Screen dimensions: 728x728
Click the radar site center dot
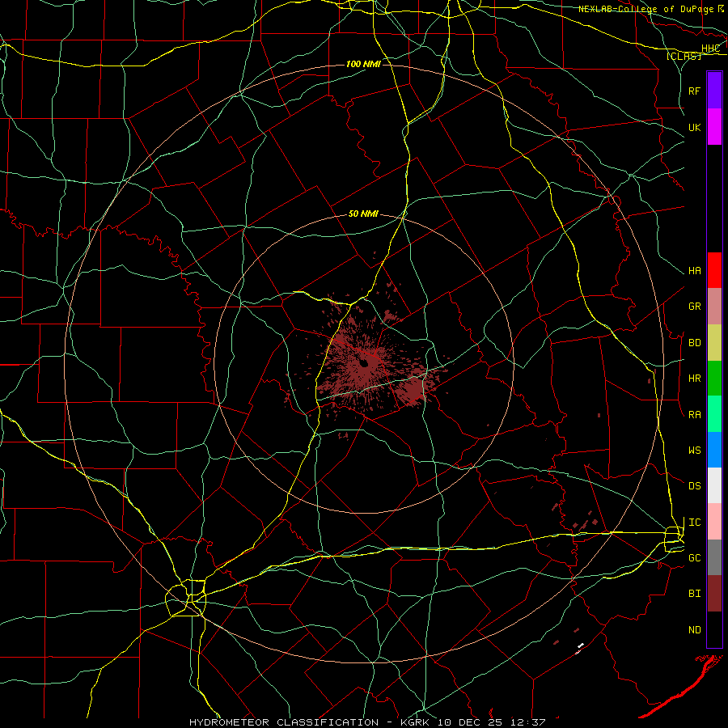pyautogui.click(x=364, y=363)
